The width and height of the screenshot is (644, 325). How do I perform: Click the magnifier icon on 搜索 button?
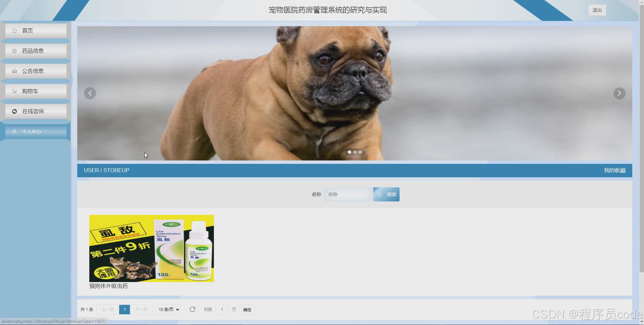point(379,194)
